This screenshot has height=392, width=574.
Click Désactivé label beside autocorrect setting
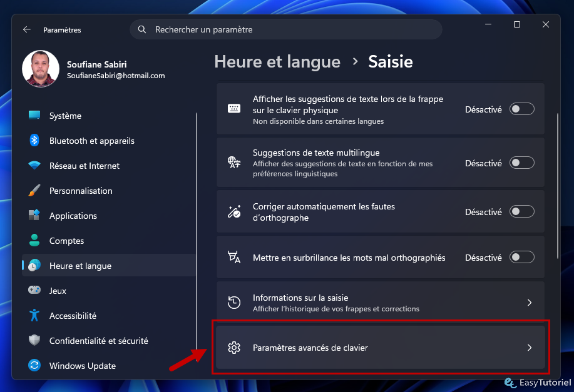[483, 212]
